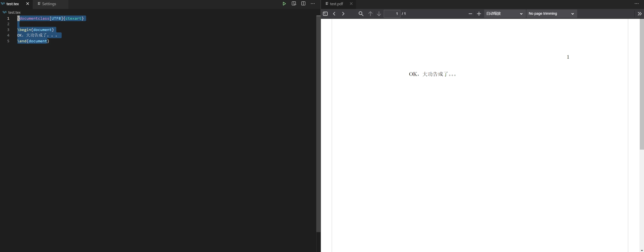The width and height of the screenshot is (644, 252).
Task: Click the split editor right icon
Action: click(303, 4)
